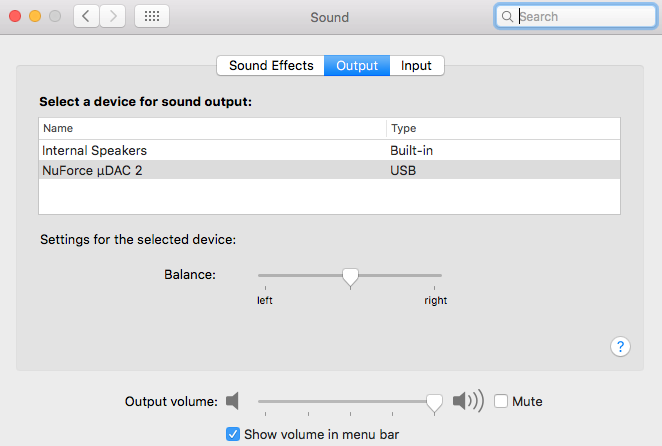662x446 pixels.
Task: Switch to the Sound Effects tab
Action: [x=271, y=65]
